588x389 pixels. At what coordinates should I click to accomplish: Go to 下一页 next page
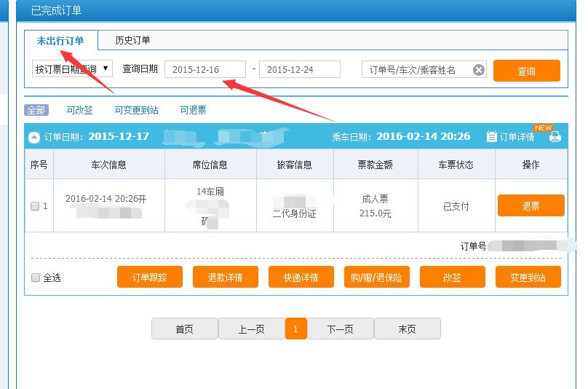point(341,329)
